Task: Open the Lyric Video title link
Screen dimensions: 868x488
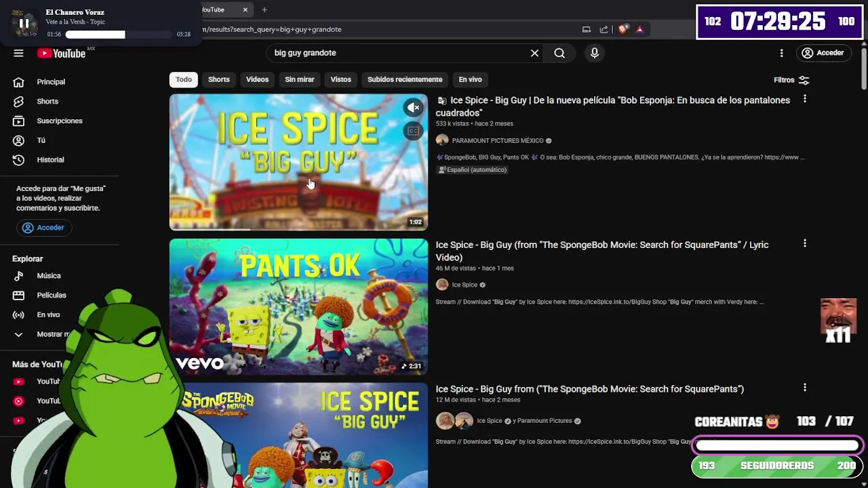Action: [x=601, y=251]
